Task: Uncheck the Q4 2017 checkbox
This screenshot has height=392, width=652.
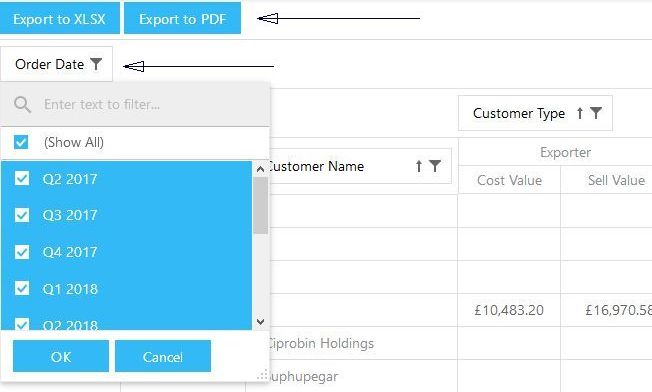Action: (x=22, y=252)
